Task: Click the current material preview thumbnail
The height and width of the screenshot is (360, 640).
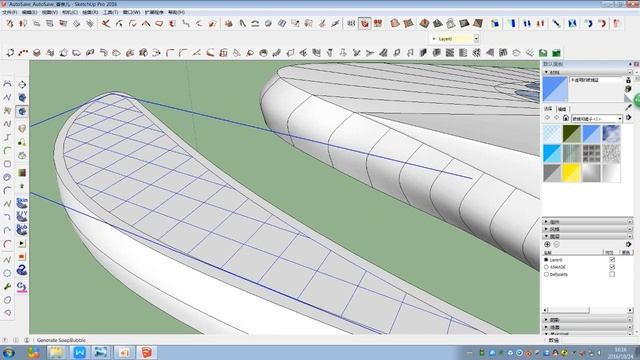Action: pos(555,89)
